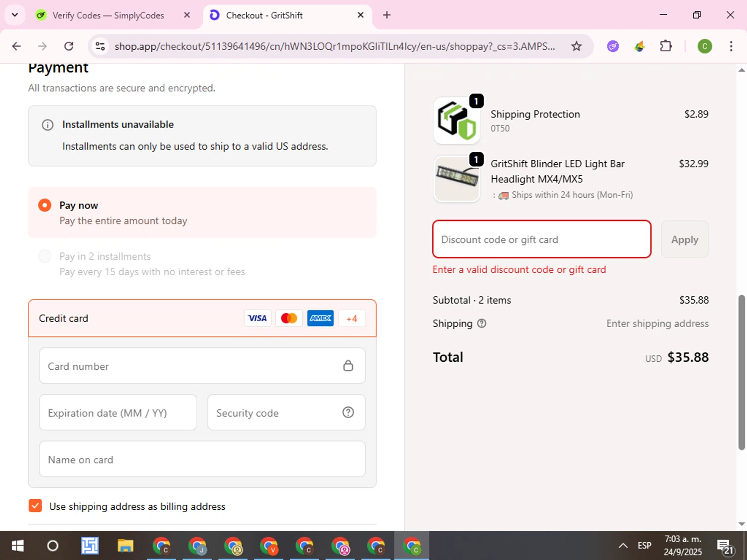
Task: Click the Subtotal · 2 items text
Action: pyautogui.click(x=472, y=300)
